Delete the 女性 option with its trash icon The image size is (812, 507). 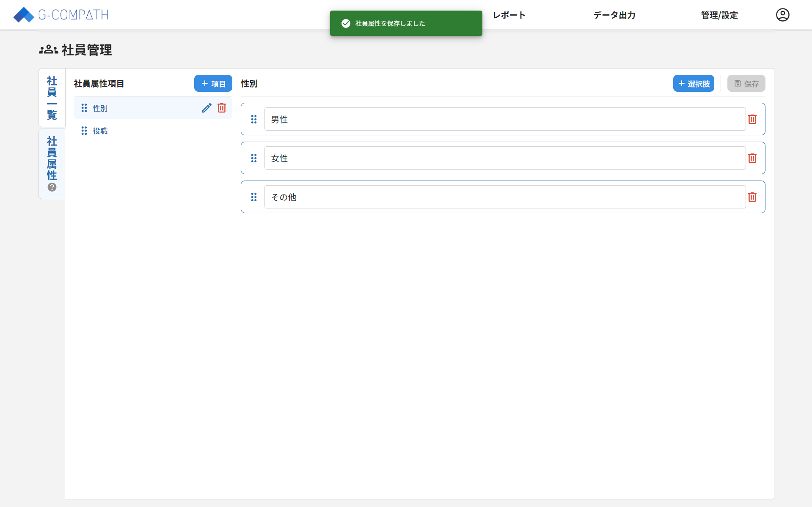(752, 158)
